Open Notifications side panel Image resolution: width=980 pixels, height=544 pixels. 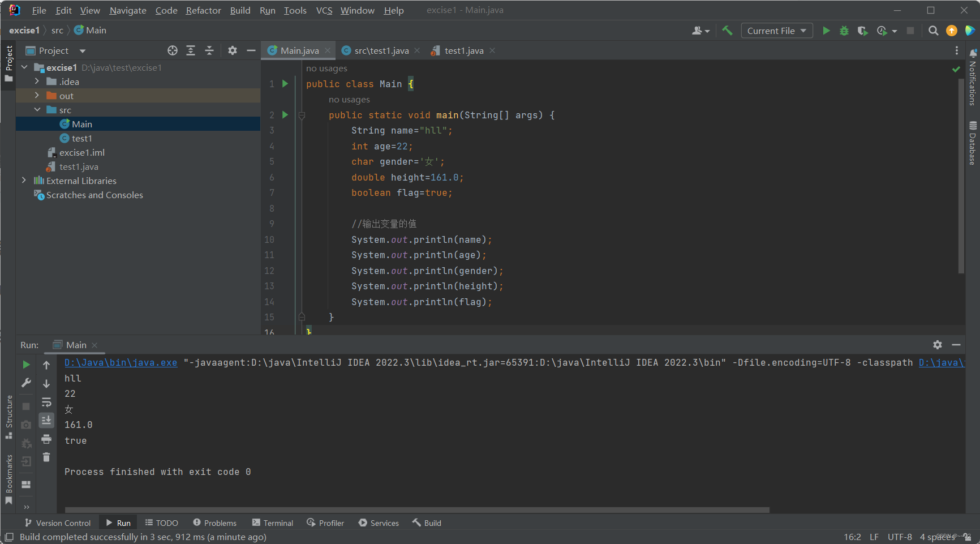click(973, 77)
